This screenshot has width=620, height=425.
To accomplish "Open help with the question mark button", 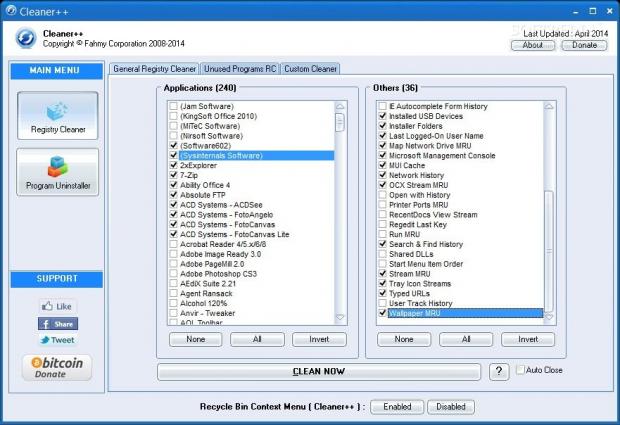I will [x=499, y=371].
